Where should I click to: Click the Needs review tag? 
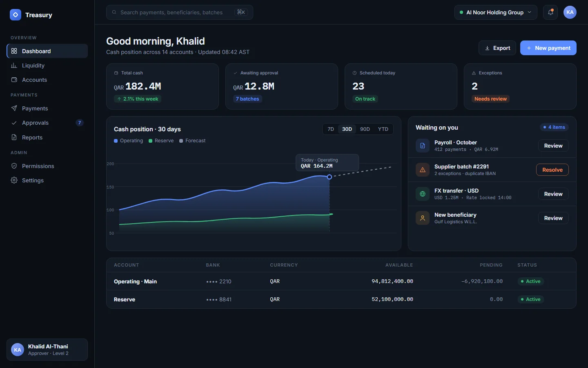[490, 99]
